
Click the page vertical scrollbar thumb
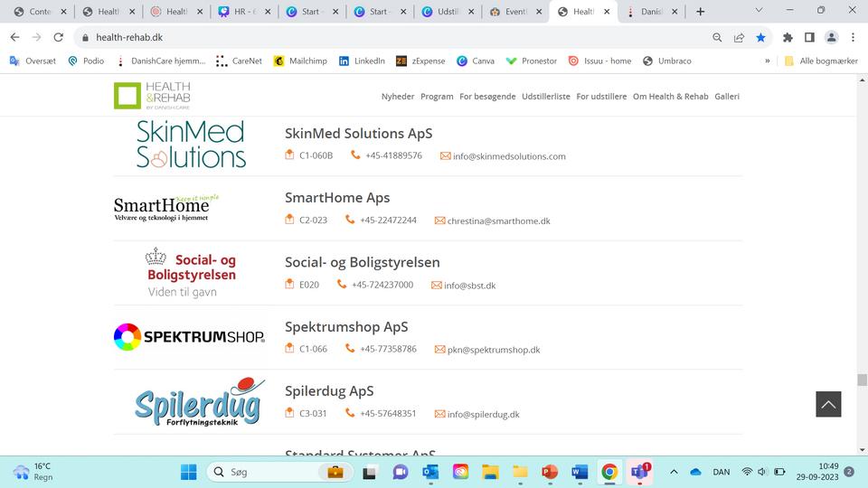point(862,380)
